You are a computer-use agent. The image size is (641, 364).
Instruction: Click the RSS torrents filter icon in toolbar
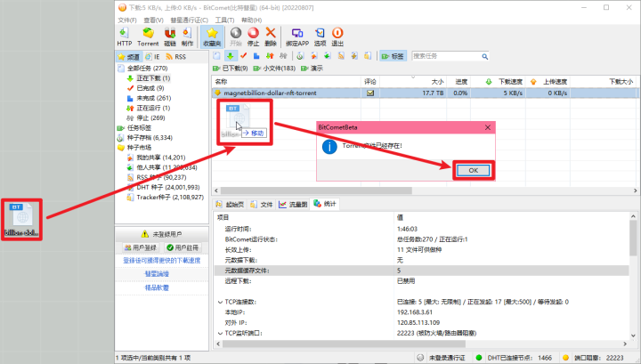click(341, 56)
